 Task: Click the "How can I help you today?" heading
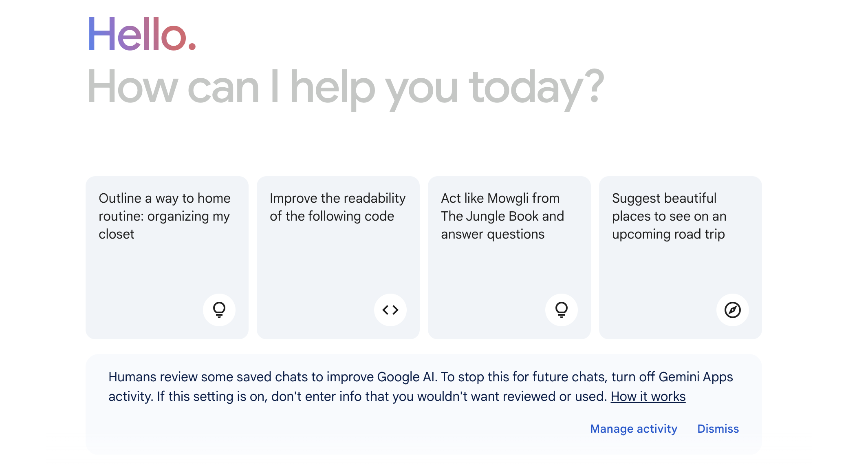coord(346,87)
